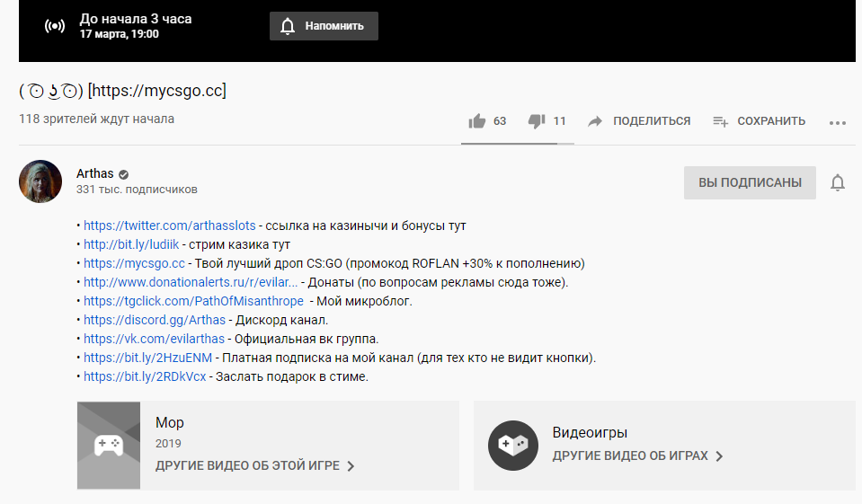Click the Мор game title text

[169, 422]
